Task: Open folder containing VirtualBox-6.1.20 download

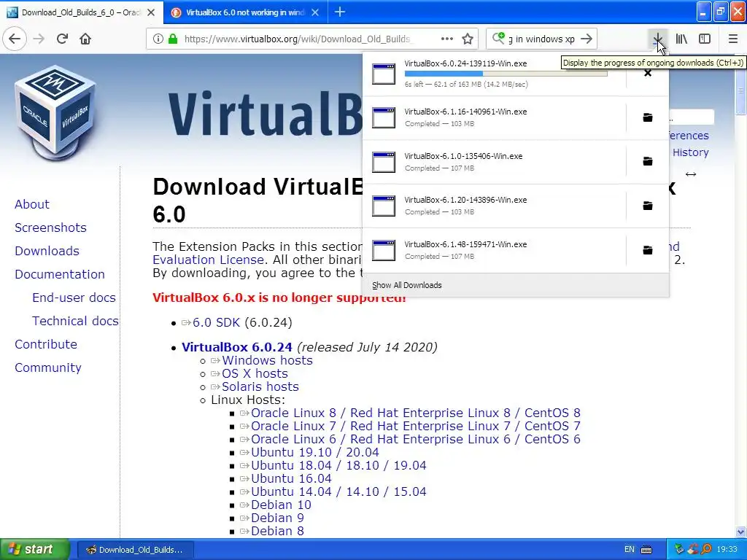Action: [x=648, y=206]
